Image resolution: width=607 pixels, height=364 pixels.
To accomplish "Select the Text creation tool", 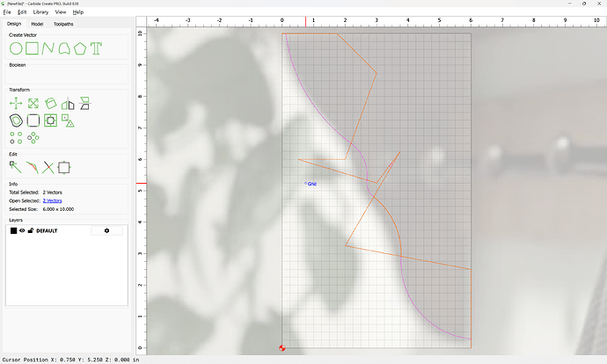I will [x=96, y=47].
